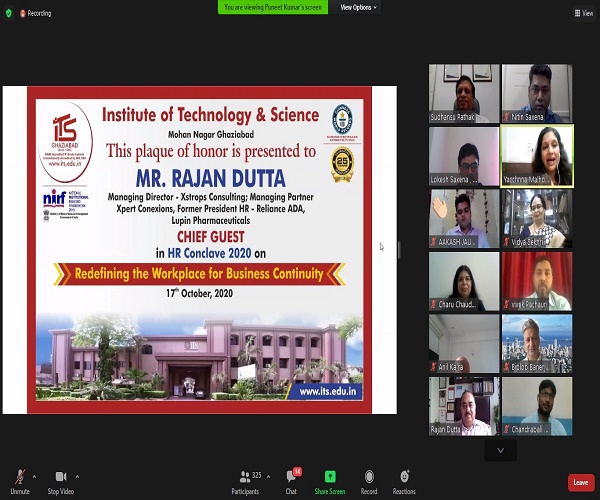Toggle the Stop Video camera button
This screenshot has height=500, width=600.
pos(61,482)
